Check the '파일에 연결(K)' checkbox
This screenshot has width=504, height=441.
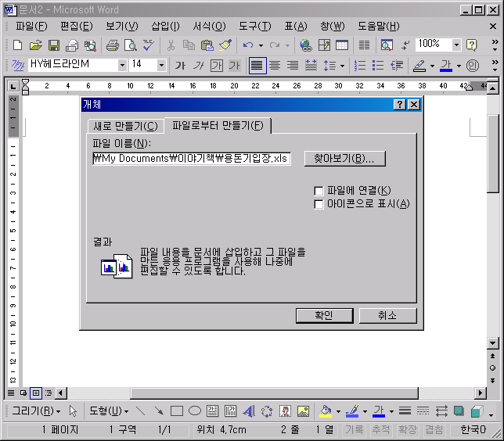click(x=319, y=191)
